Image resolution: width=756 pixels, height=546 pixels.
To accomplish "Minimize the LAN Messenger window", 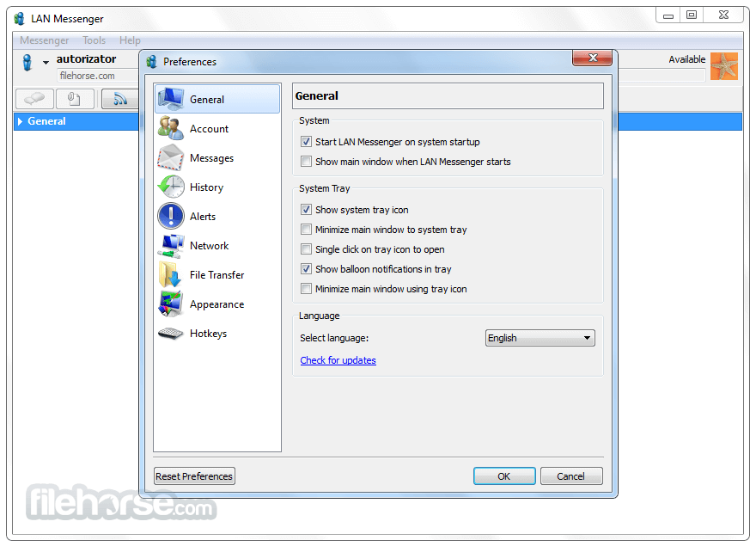I will (x=668, y=15).
